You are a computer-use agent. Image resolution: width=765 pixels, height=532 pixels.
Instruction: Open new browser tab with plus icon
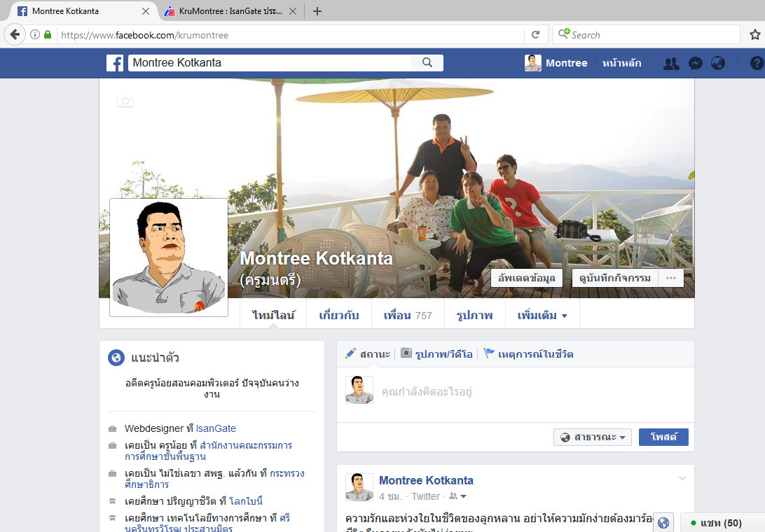coord(317,10)
